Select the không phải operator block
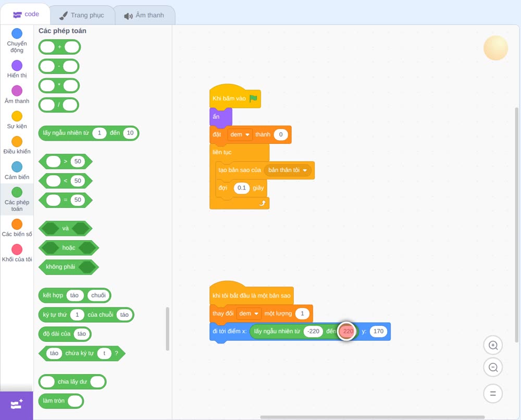521x420 pixels. coord(69,267)
